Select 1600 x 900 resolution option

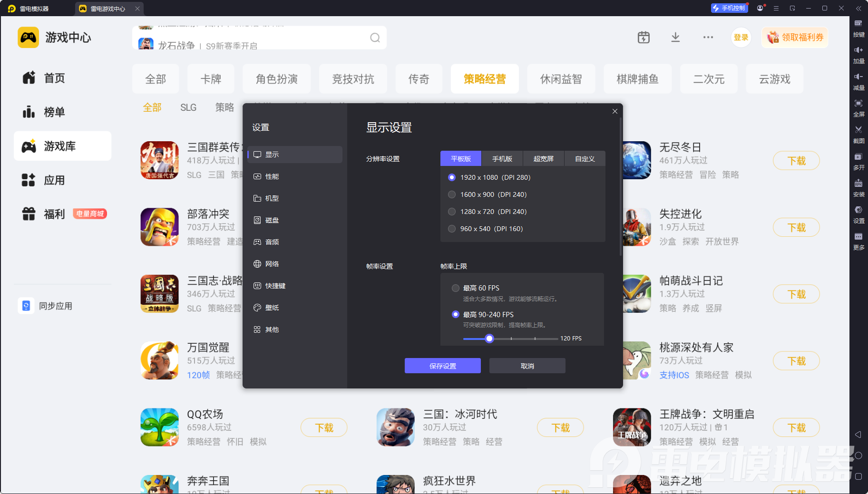(x=452, y=194)
